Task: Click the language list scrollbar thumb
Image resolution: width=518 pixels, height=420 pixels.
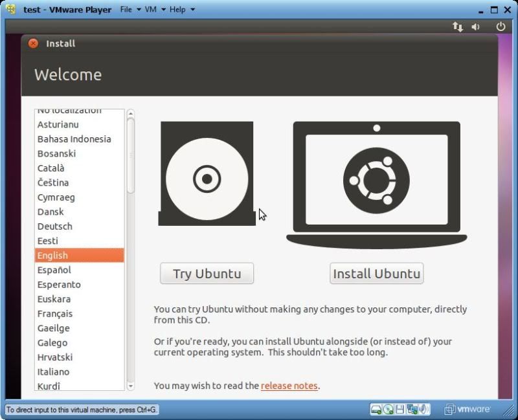Action: click(x=131, y=155)
